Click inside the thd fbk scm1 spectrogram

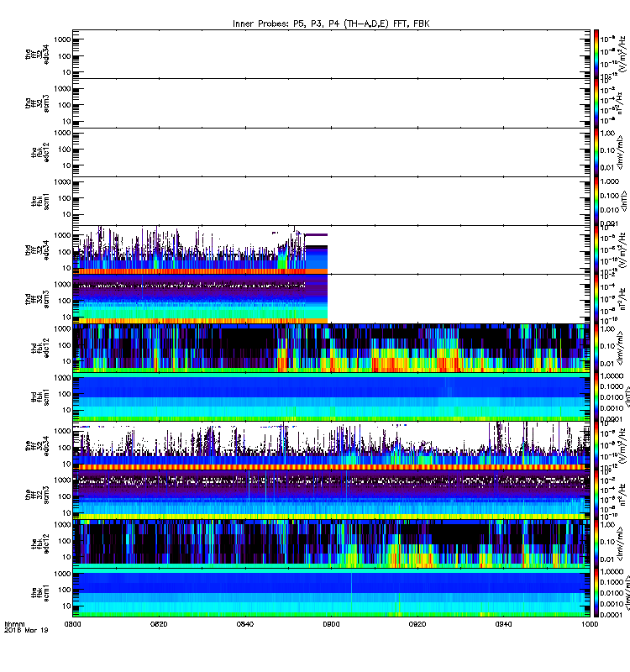[x=331, y=396]
